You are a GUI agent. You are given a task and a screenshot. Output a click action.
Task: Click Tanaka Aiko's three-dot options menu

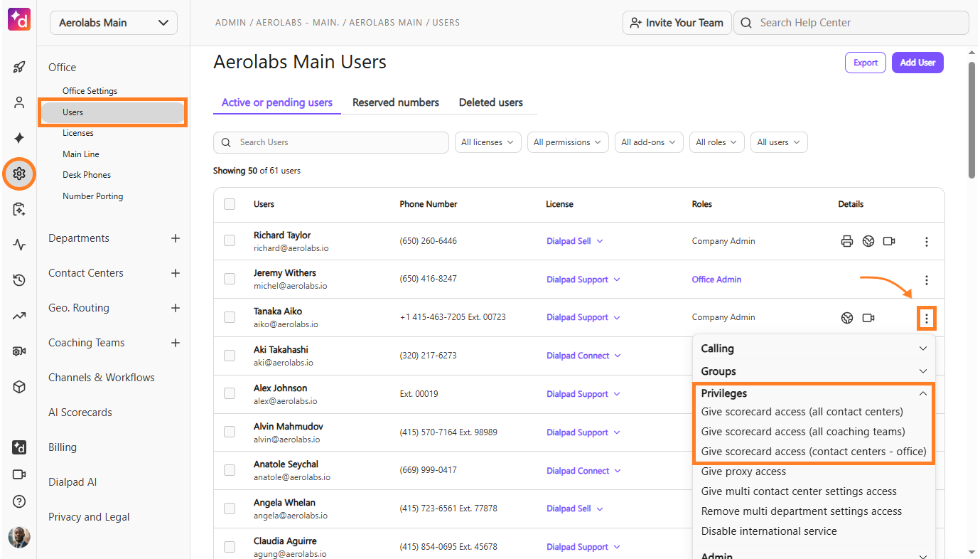coord(927,319)
